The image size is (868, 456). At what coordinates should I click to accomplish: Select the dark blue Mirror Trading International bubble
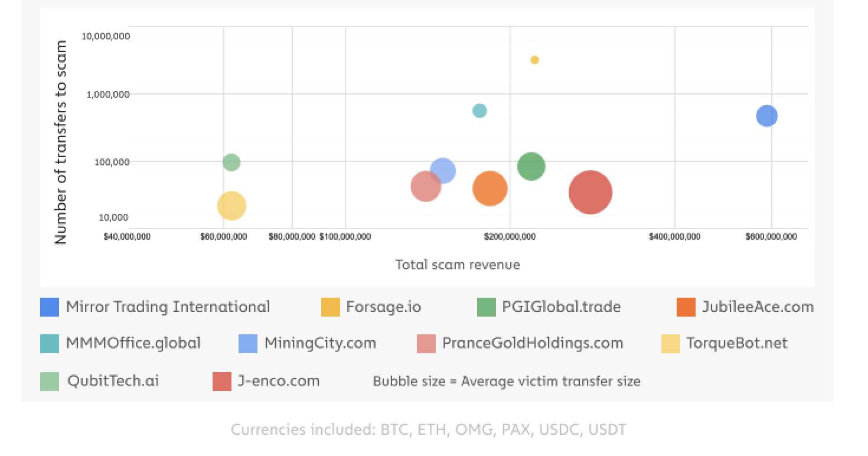(766, 116)
